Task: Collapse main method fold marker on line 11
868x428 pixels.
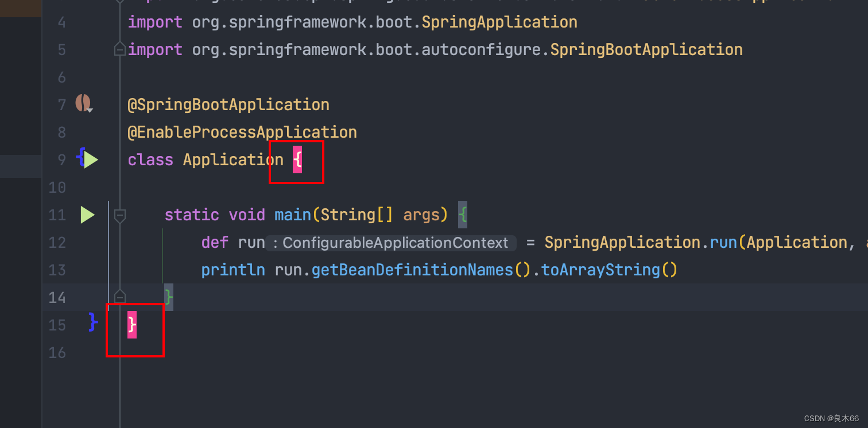Action: pos(120,215)
